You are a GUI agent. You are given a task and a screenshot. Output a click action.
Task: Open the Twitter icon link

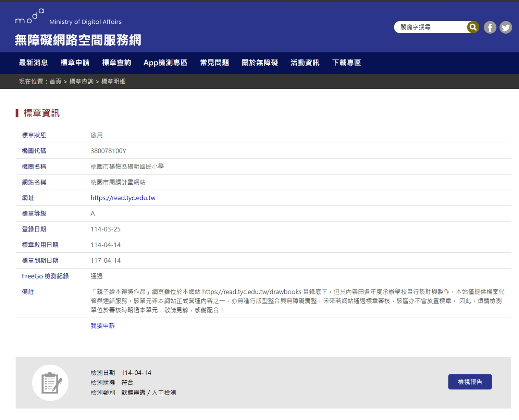[x=505, y=27]
